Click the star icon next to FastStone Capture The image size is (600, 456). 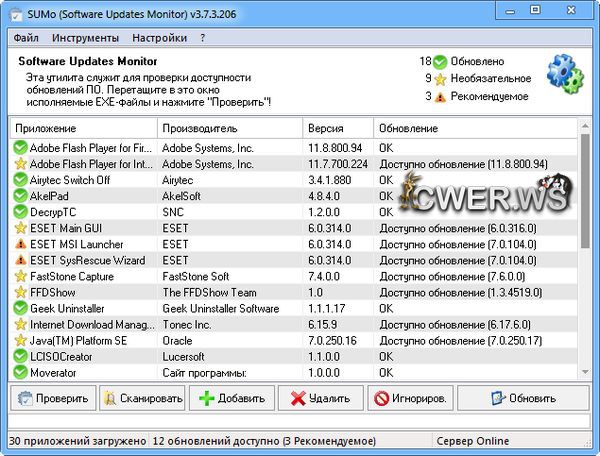[x=19, y=277]
